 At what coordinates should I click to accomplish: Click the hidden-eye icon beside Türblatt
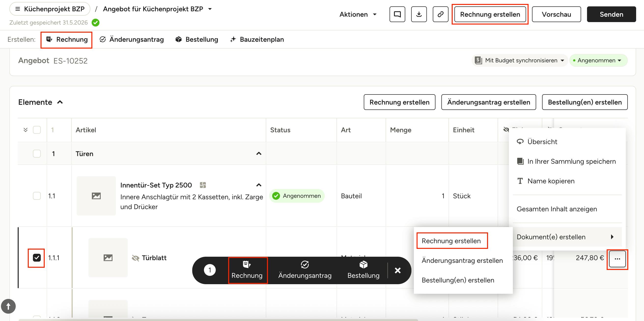pyautogui.click(x=136, y=258)
